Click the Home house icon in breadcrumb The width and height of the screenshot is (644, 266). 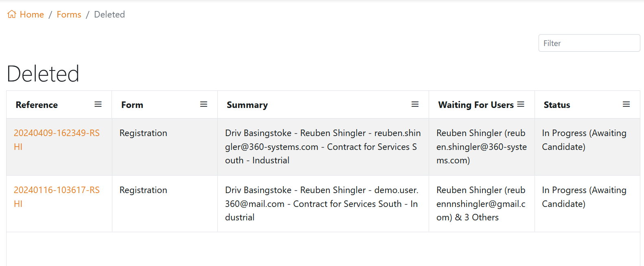pos(12,14)
